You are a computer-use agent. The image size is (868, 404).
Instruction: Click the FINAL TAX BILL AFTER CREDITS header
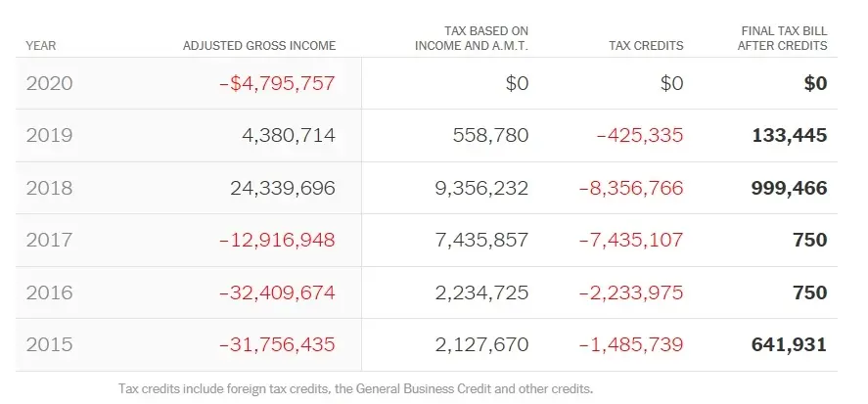pyautogui.click(x=784, y=38)
